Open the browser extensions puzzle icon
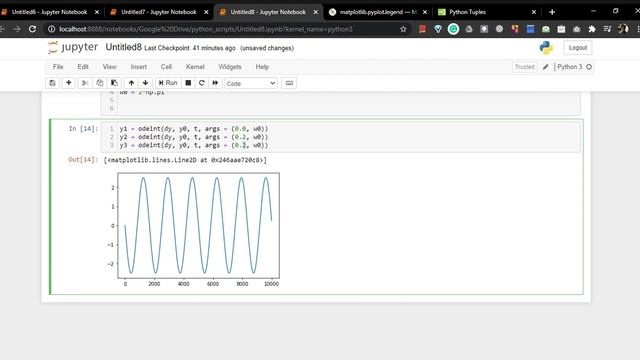 click(x=592, y=29)
